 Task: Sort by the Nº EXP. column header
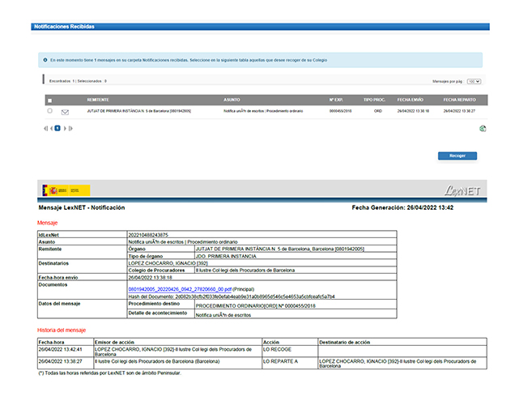click(336, 100)
